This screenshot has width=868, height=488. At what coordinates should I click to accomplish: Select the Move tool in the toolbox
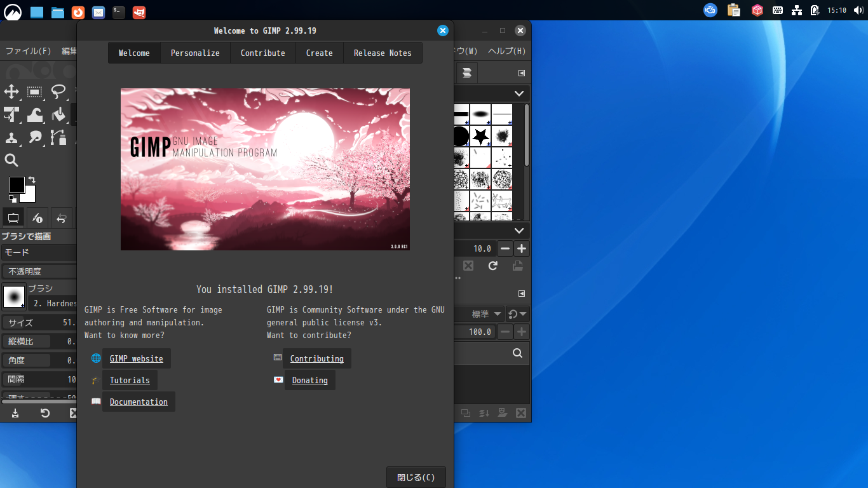click(x=11, y=92)
